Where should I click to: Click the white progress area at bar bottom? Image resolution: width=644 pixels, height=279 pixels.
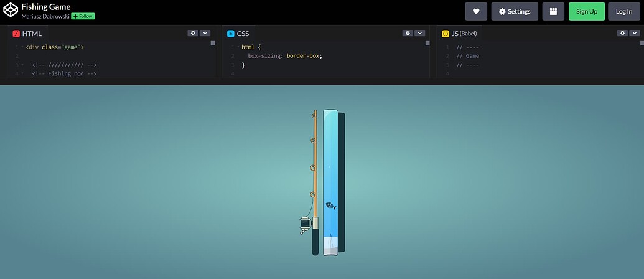[330, 246]
